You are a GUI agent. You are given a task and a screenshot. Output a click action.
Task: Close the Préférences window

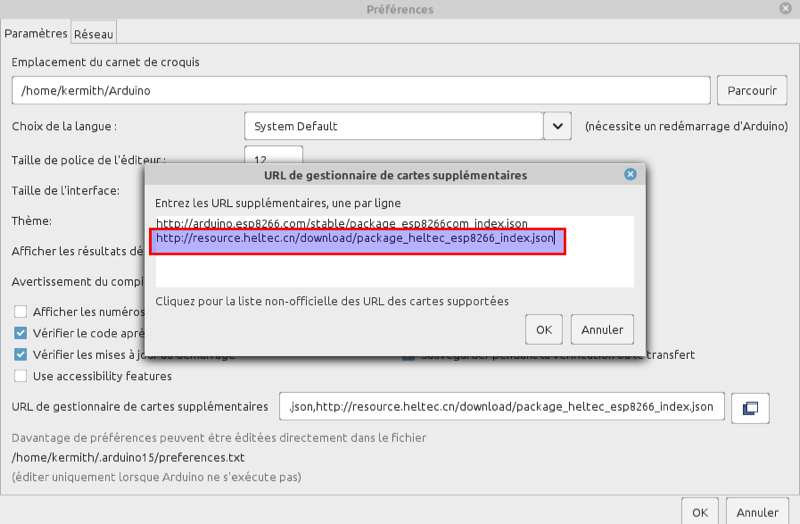(785, 9)
